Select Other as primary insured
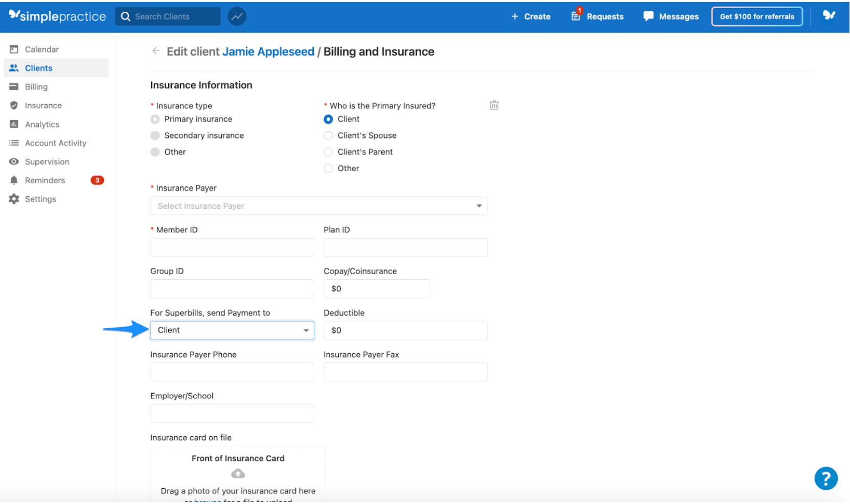Viewport: 850px width, 504px height. click(x=328, y=168)
